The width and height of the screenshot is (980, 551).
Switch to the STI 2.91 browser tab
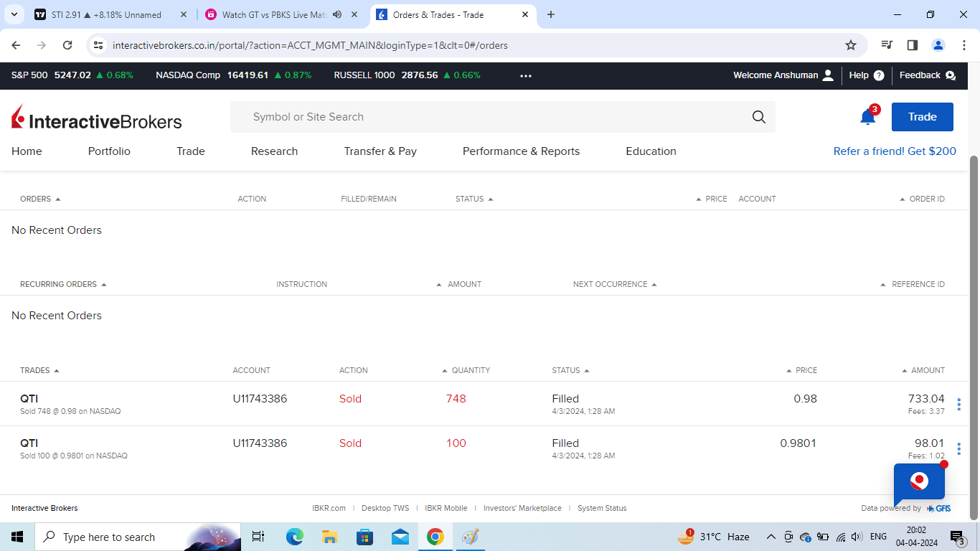coord(111,14)
